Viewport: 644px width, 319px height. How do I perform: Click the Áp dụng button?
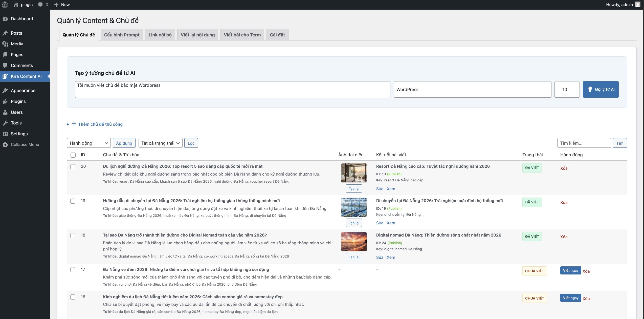coord(124,143)
